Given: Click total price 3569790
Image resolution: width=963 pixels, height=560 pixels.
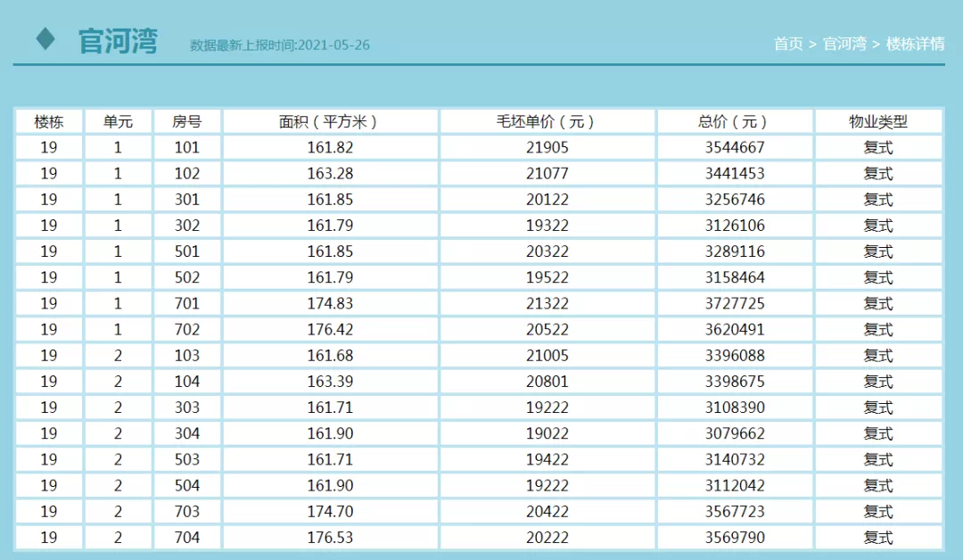Looking at the screenshot, I should (735, 538).
